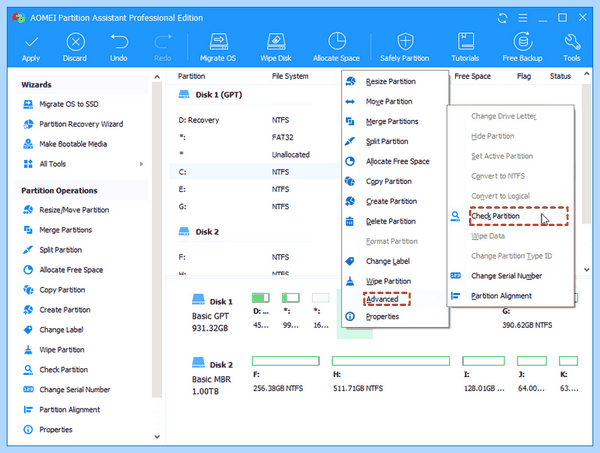
Task: Select the C: NTFS partition row
Action: tap(254, 172)
